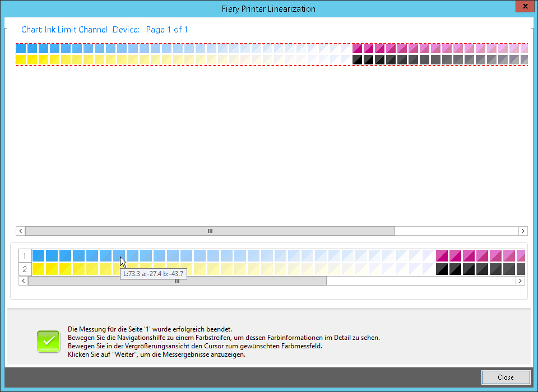Grab the overview chart horizontal scrollbar thumb

[x=210, y=231]
